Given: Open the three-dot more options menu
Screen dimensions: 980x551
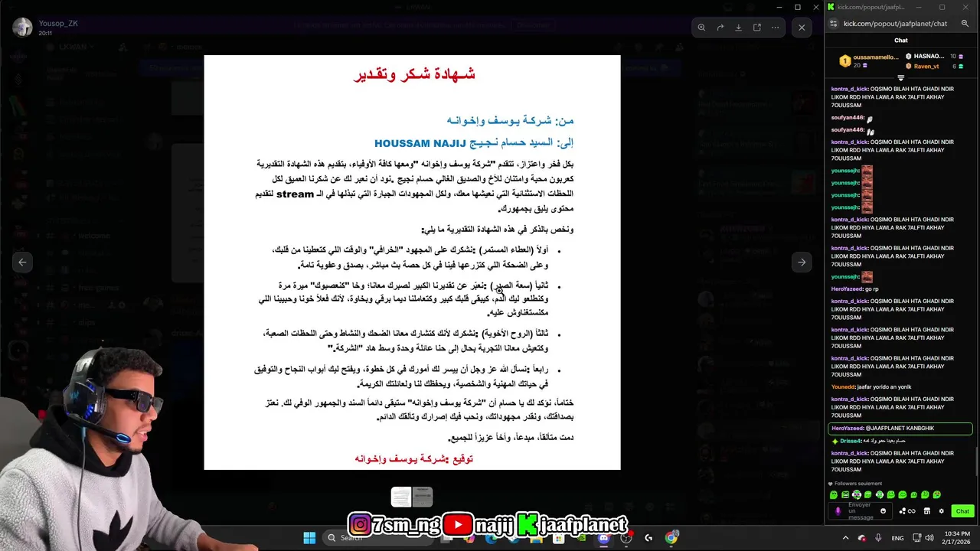Looking at the screenshot, I should [775, 28].
